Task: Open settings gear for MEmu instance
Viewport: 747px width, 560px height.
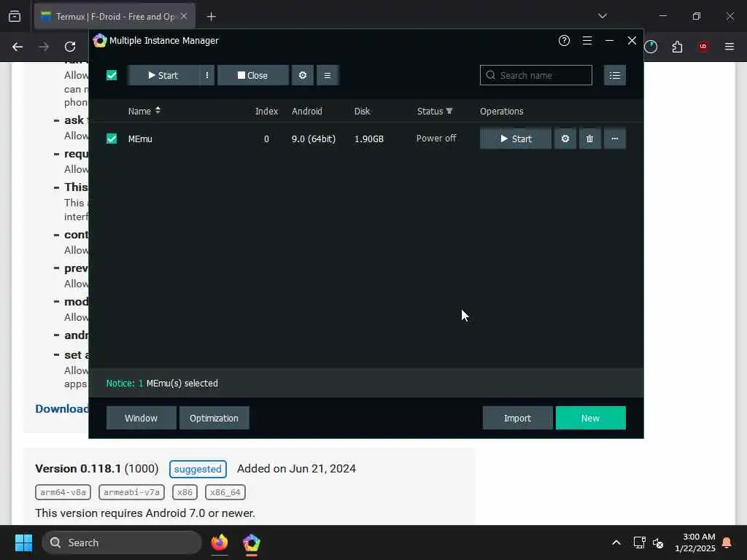Action: click(565, 139)
